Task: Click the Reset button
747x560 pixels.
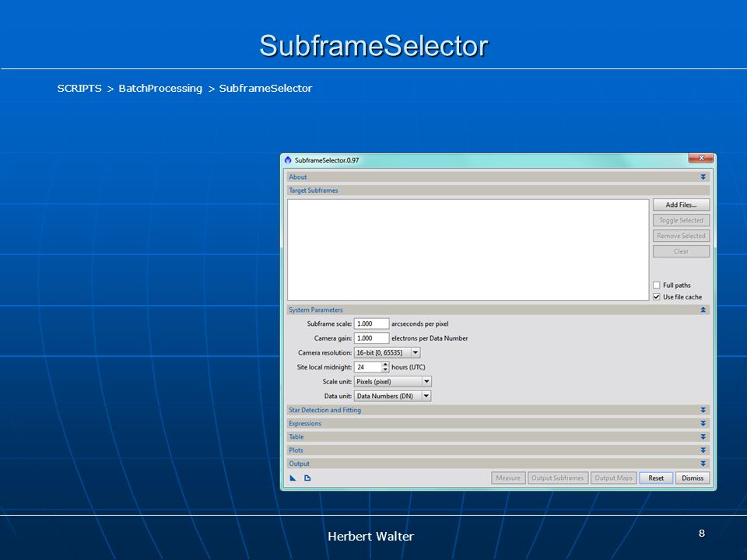Action: [656, 478]
